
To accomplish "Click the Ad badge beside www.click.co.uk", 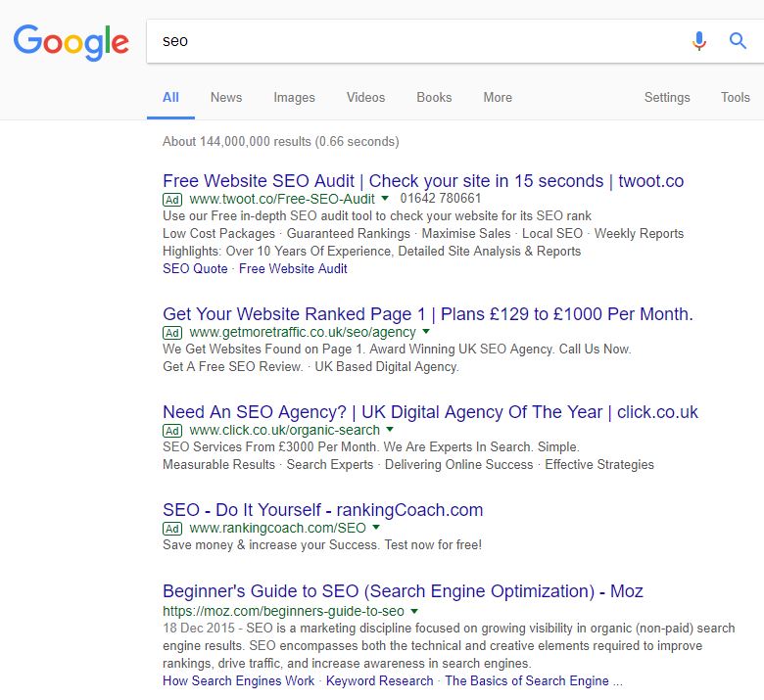I will (172, 431).
